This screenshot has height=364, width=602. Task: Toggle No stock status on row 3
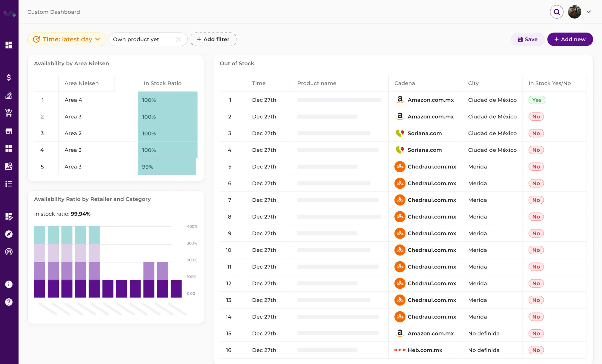536,133
